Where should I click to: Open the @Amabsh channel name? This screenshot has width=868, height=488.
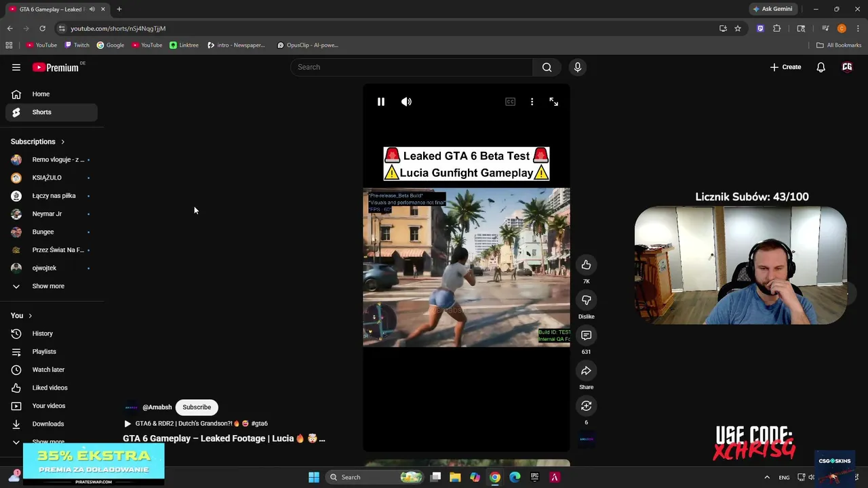coord(157,407)
